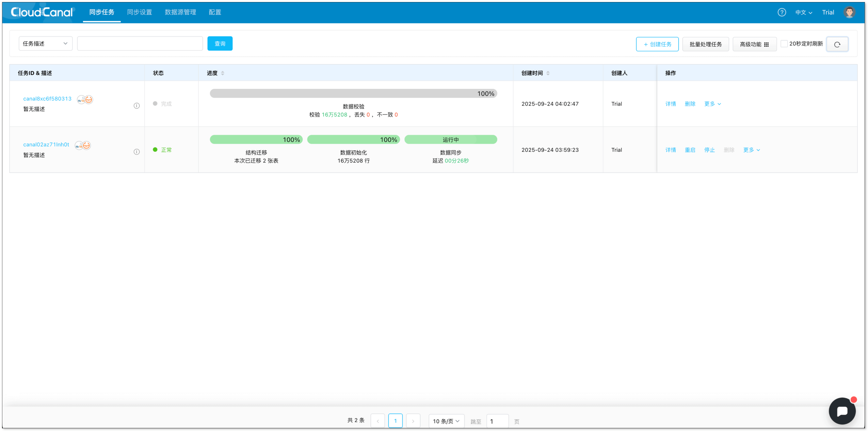Screen dimensions: 868x431
Task: Expand 更多 menu for the 完成 task
Action: coord(712,104)
